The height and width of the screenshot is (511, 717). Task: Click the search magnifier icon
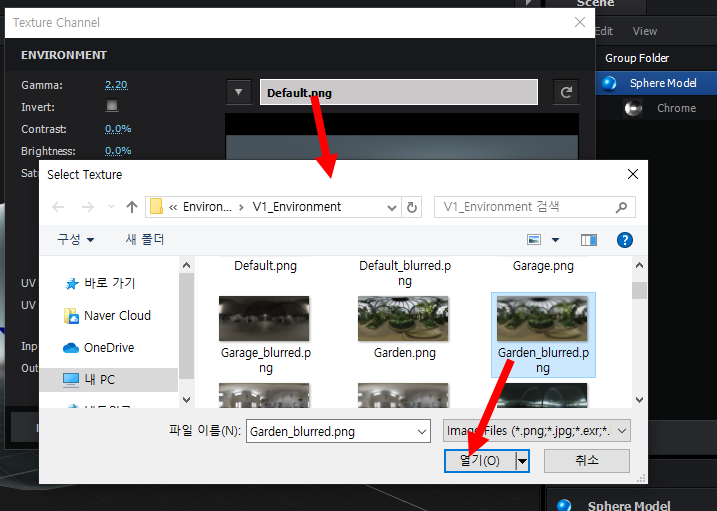click(x=621, y=208)
